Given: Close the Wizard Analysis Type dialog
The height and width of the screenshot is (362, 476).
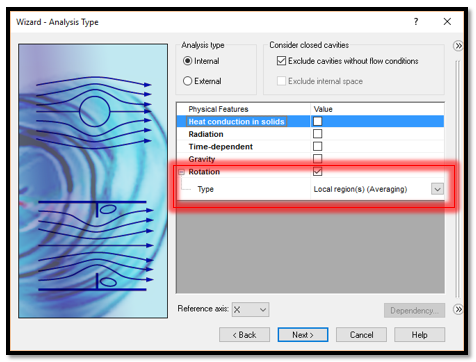Looking at the screenshot, I should coord(447,22).
